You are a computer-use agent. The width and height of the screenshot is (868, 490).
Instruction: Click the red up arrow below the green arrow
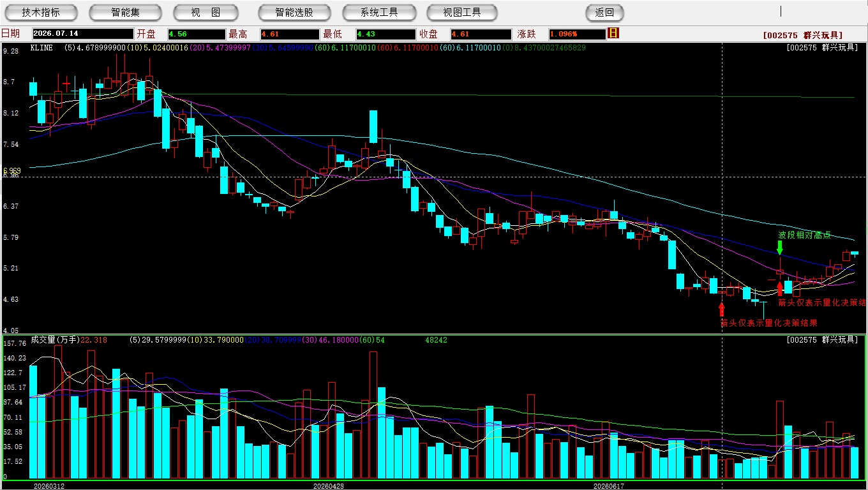click(780, 288)
